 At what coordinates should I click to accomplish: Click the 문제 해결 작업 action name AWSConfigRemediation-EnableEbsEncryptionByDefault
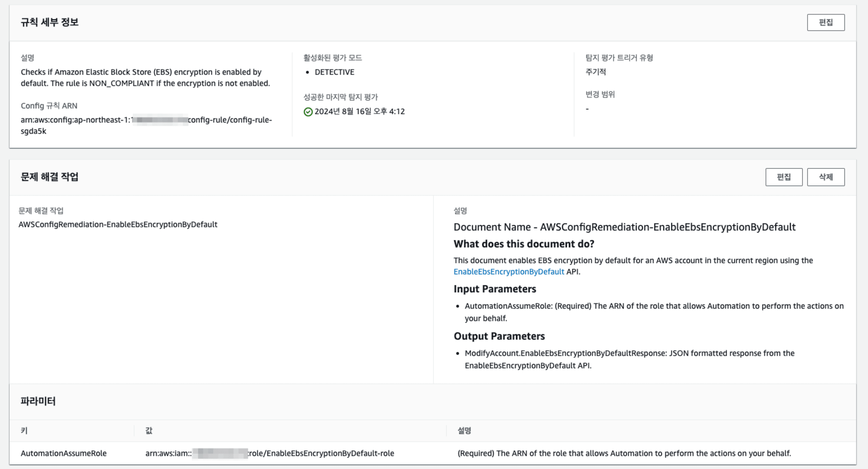coord(118,224)
